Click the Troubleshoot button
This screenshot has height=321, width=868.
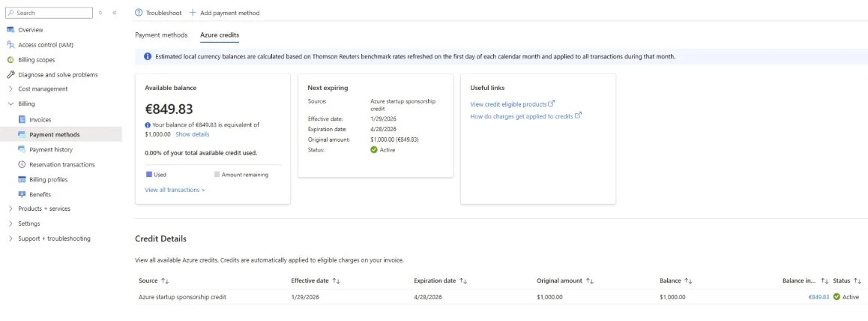click(158, 13)
